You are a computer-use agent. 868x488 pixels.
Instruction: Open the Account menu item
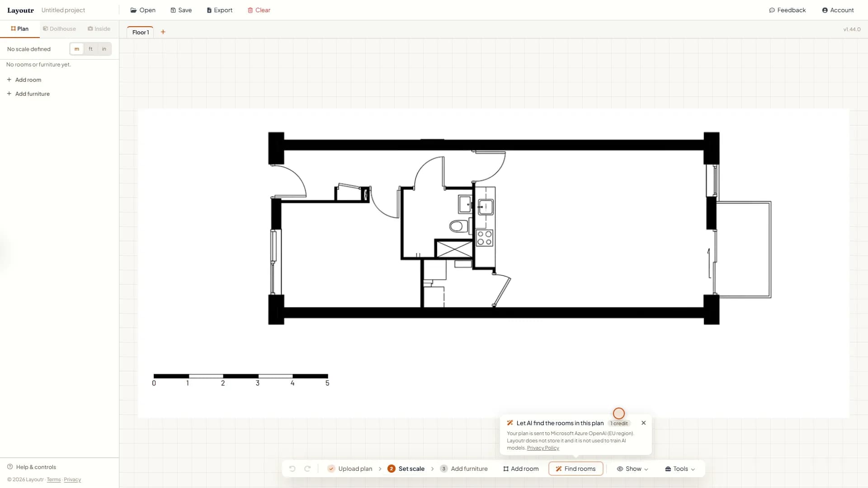click(838, 10)
